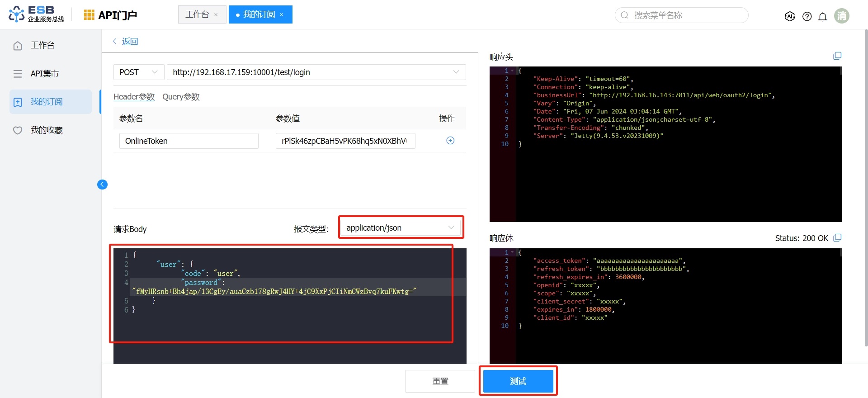Fold line 1 in response header JSON

point(512,71)
